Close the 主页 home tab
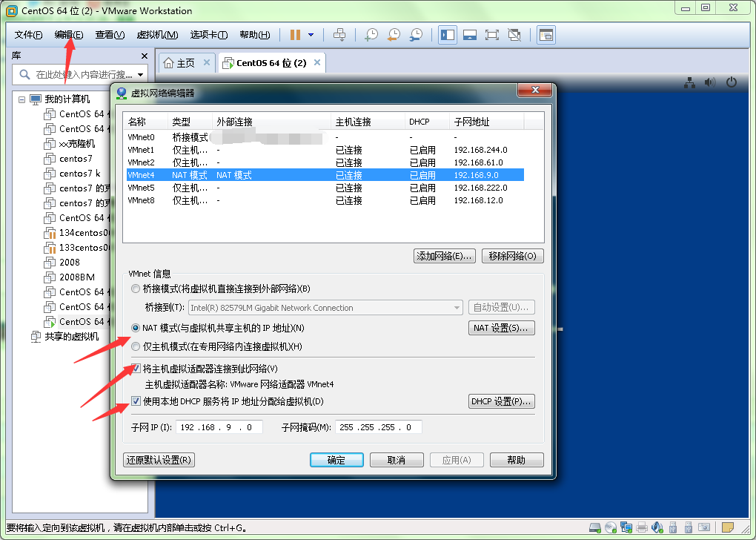Viewport: 756px width, 540px height. coord(206,62)
